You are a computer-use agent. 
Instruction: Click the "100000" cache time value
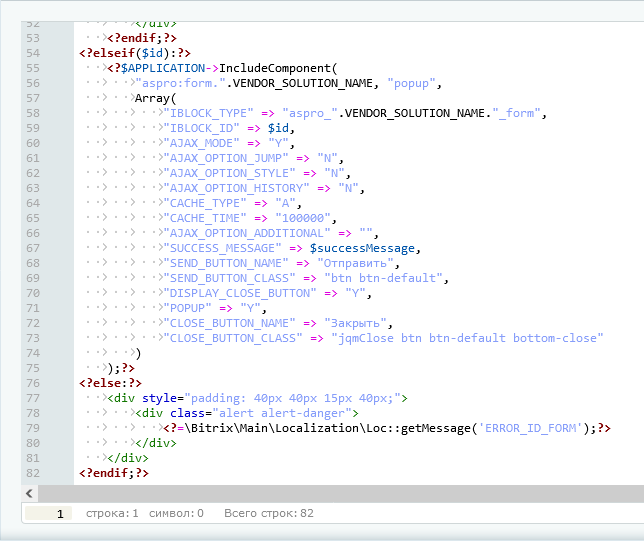click(303, 218)
